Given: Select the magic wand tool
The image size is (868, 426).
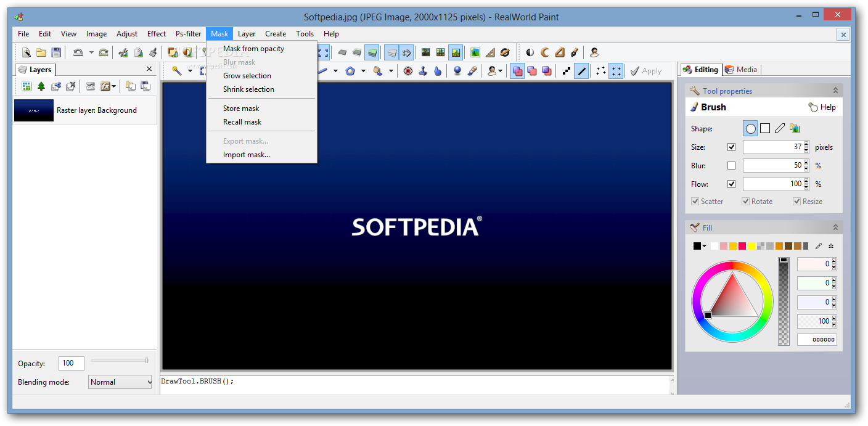Looking at the screenshot, I should pos(177,71).
